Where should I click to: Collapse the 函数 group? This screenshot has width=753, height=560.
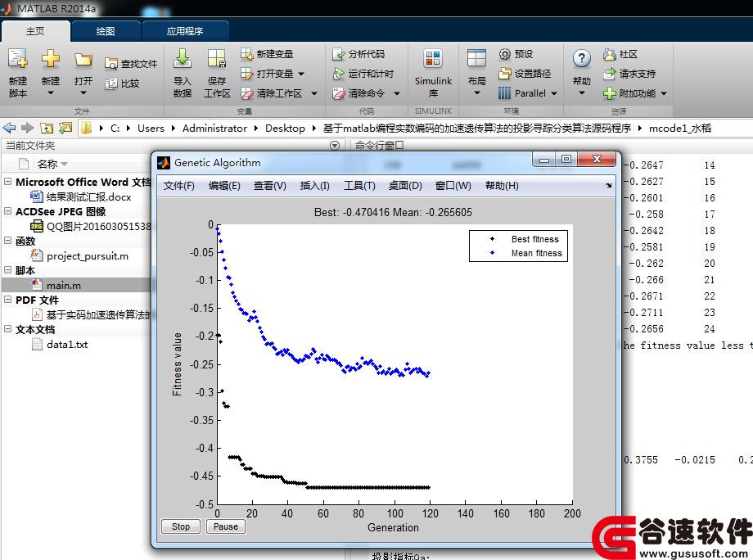tap(7, 240)
